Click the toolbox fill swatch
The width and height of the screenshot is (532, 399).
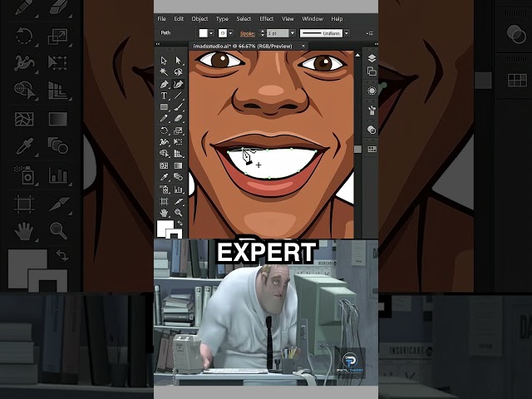click(x=165, y=228)
